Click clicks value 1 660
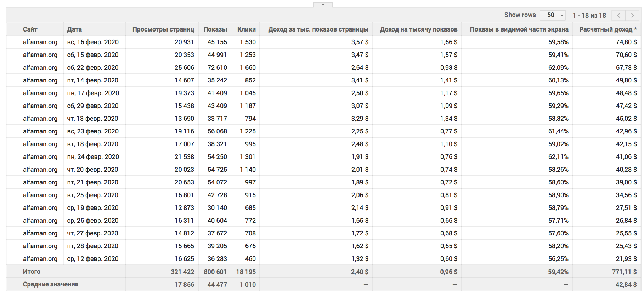Viewport: 644px width, 296px height. tap(248, 68)
